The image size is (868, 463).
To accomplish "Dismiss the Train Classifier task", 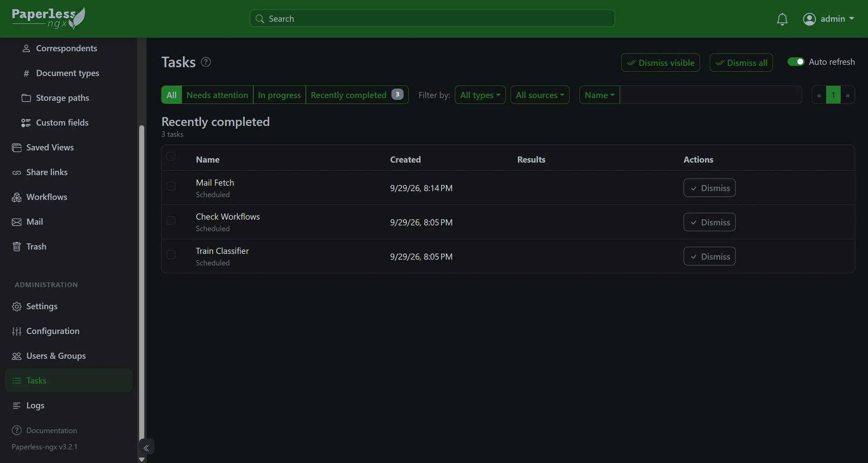I will click(x=709, y=256).
